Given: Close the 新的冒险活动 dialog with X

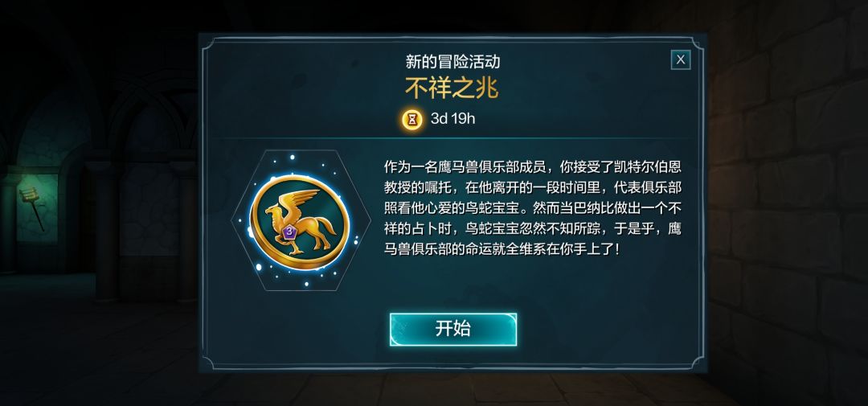Looking at the screenshot, I should coord(681,59).
